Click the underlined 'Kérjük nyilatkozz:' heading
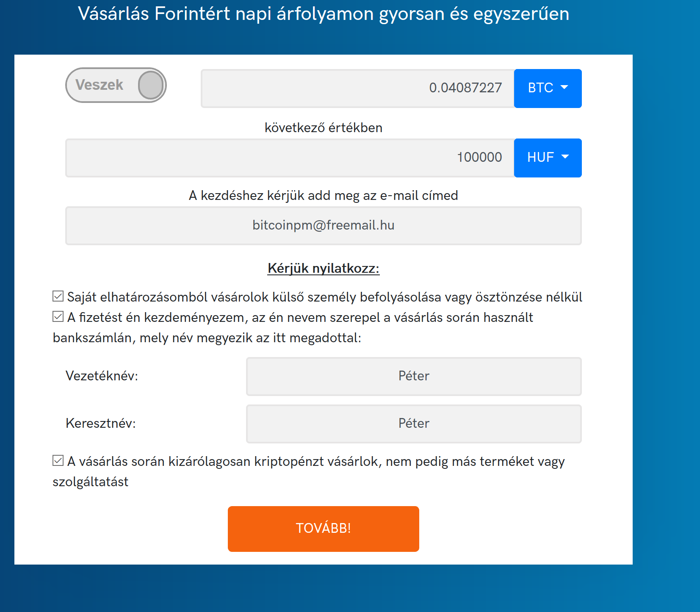 [323, 269]
